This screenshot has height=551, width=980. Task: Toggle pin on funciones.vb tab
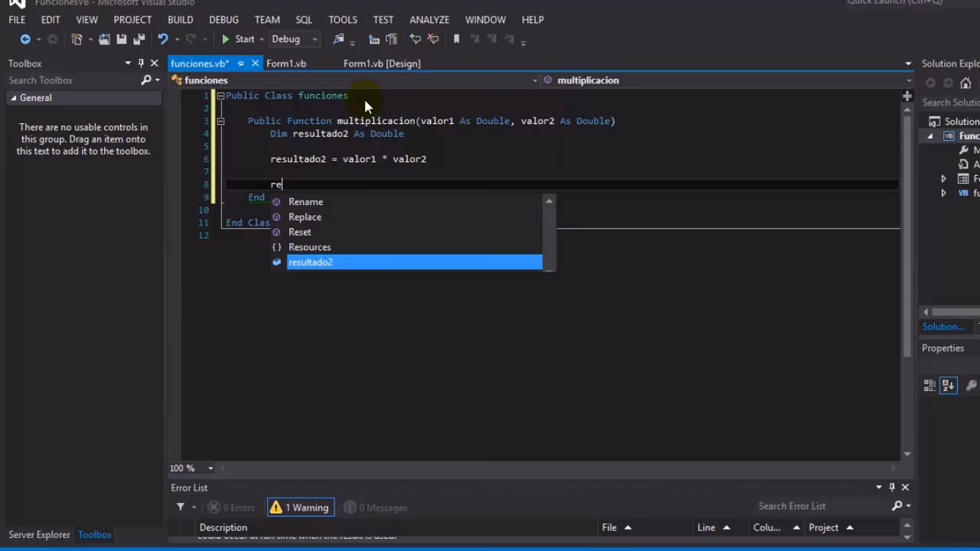click(240, 64)
